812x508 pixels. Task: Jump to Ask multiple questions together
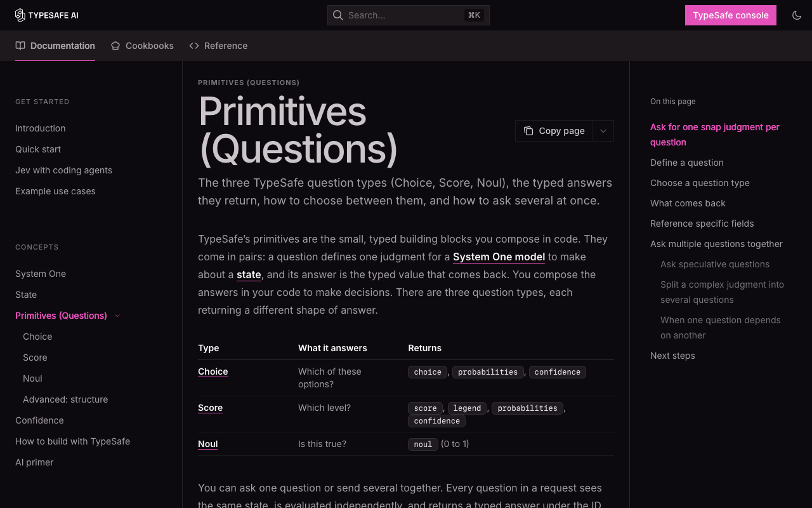[716, 244]
